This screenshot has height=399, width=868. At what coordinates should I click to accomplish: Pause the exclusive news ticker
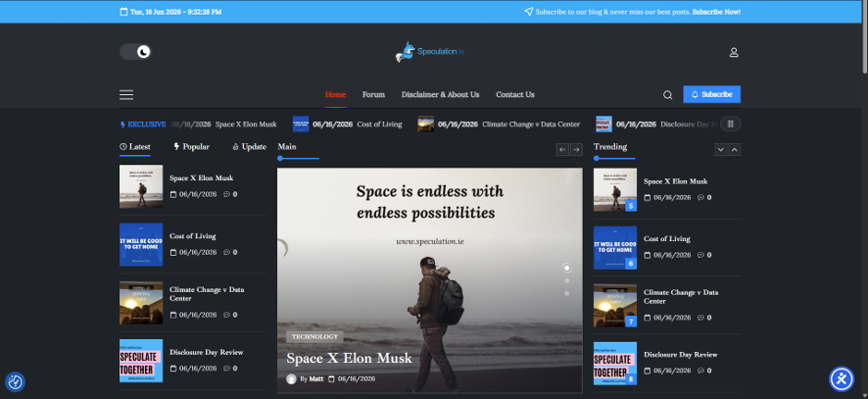[x=730, y=124]
